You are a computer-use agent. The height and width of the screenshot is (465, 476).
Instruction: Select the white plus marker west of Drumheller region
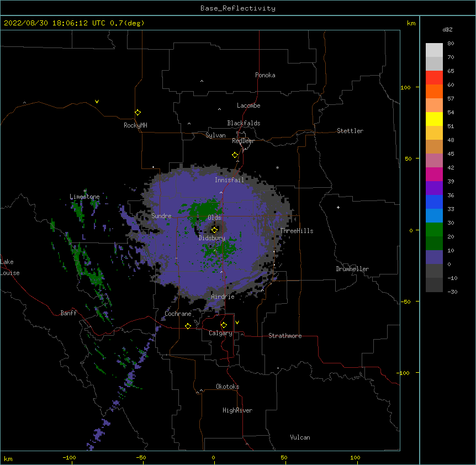pos(338,207)
